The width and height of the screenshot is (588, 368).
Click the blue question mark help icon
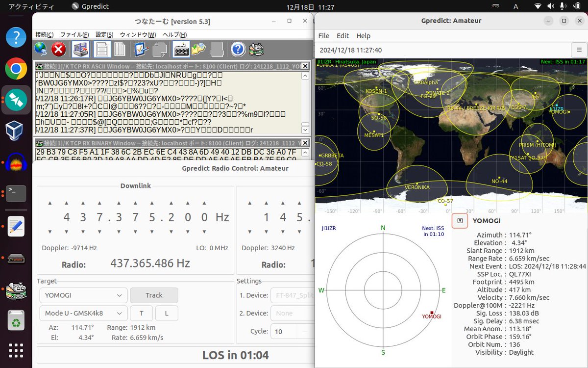[238, 49]
